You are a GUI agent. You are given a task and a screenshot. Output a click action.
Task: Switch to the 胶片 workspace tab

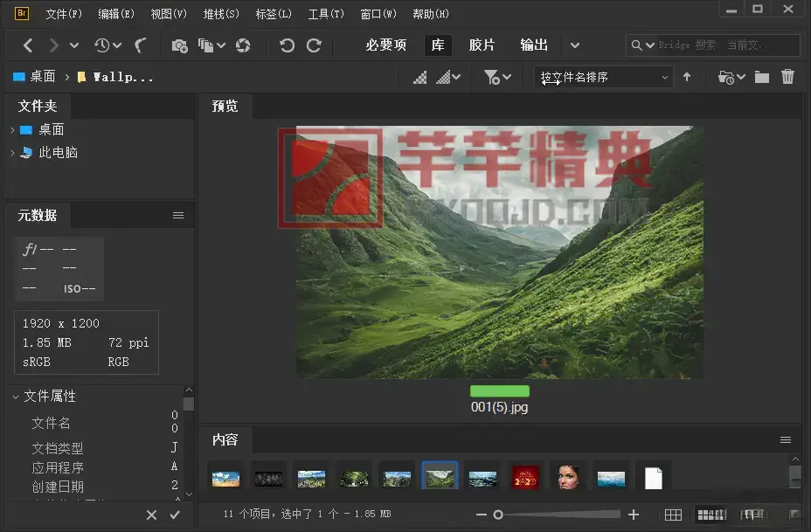[x=482, y=45]
